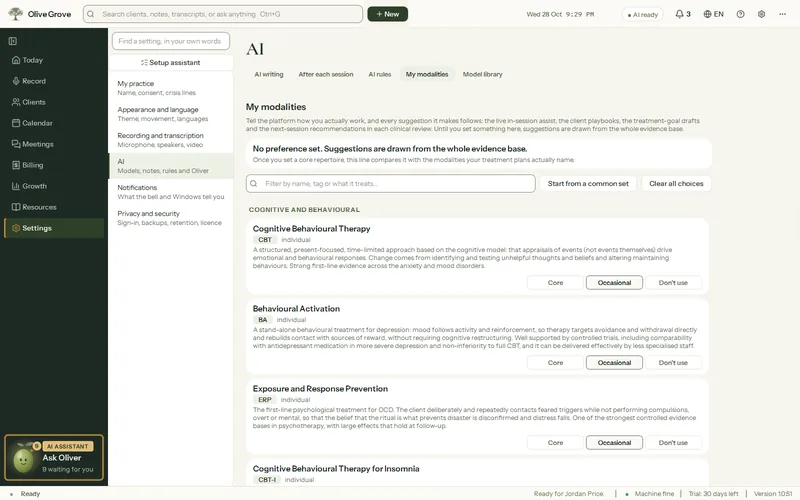The height and width of the screenshot is (500, 800).
Task: Click the CBT tag
Action: (265, 240)
